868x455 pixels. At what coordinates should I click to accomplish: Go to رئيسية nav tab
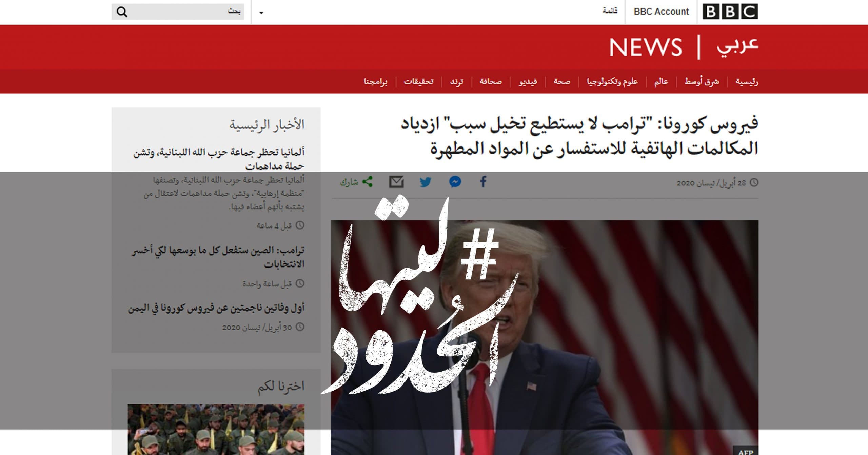click(x=747, y=82)
